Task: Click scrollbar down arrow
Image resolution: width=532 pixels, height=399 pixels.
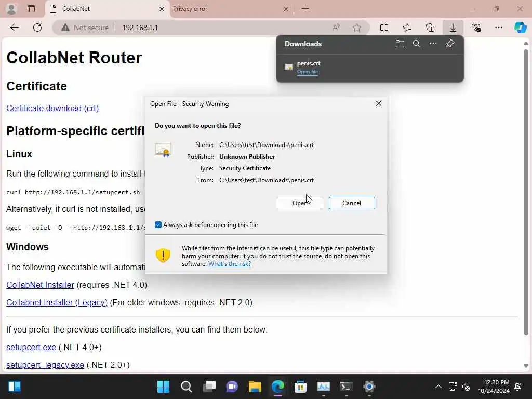Action: point(526,366)
